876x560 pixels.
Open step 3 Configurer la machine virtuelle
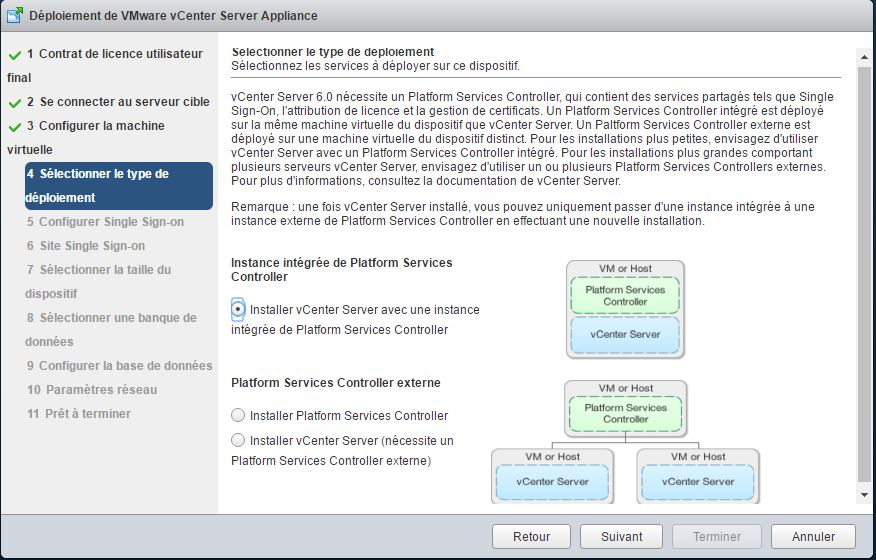(x=86, y=137)
